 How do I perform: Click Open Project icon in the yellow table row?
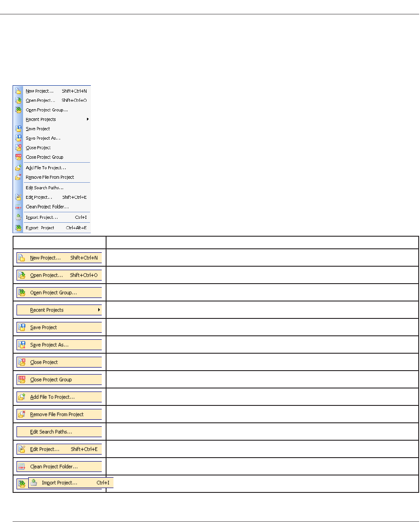tap(21, 275)
